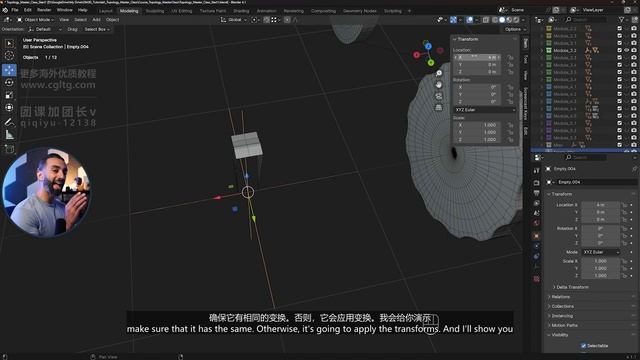Expand the Relations panel
This screenshot has width=640, height=360.
tap(561, 297)
